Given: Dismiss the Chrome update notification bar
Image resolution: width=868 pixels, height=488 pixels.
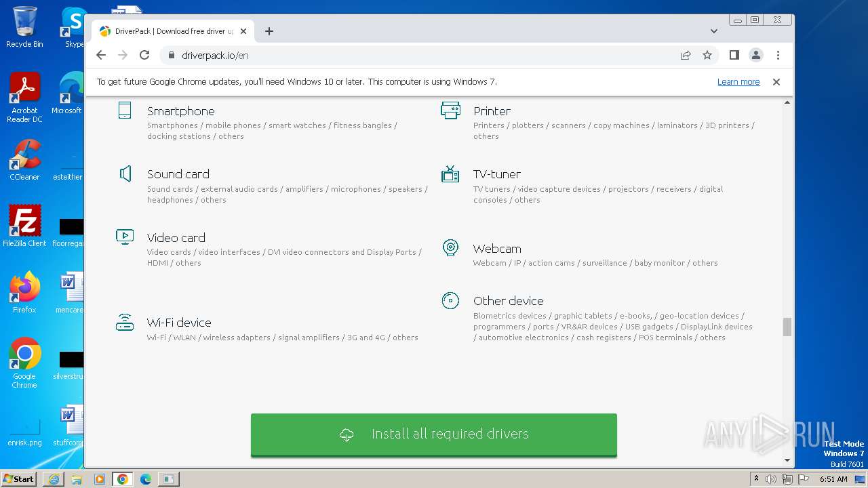Looking at the screenshot, I should pos(776,82).
